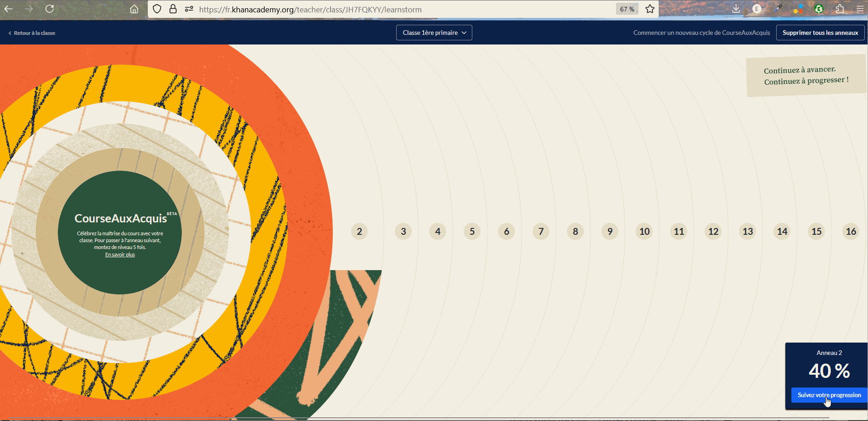Click the green circular toolbar icon
This screenshot has width=868, height=421.
(819, 9)
